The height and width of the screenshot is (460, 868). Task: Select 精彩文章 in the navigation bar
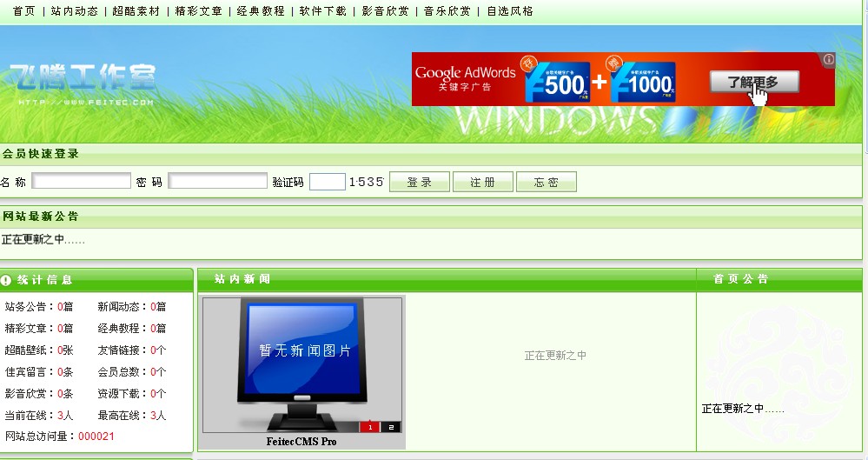[x=198, y=11]
